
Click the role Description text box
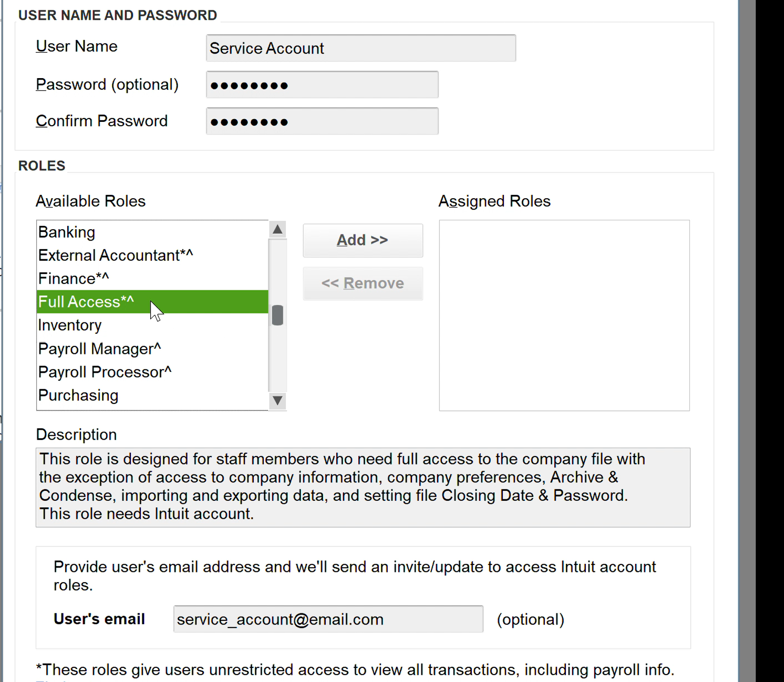click(363, 487)
